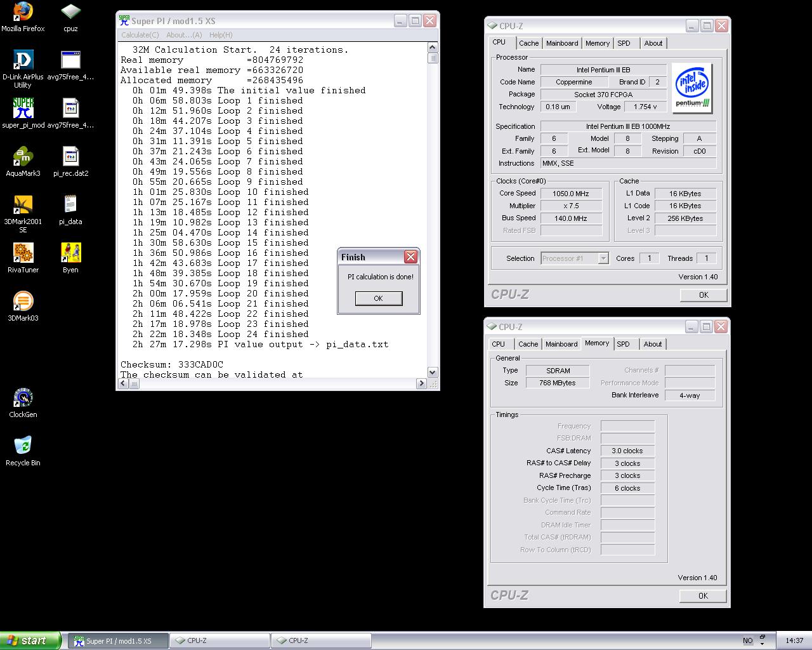Image resolution: width=812 pixels, height=650 pixels.
Task: Switch to CPU tab in bottom CPU-Z
Action: click(499, 344)
